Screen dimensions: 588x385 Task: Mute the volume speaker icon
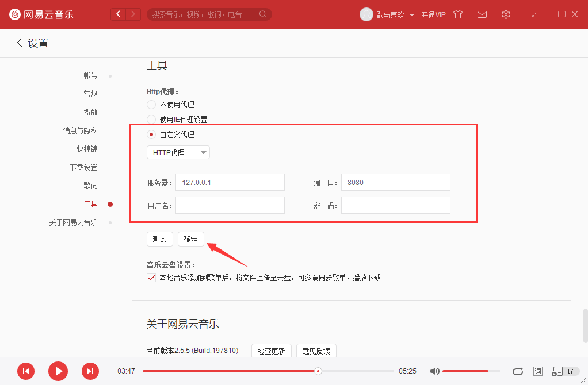(x=434, y=371)
